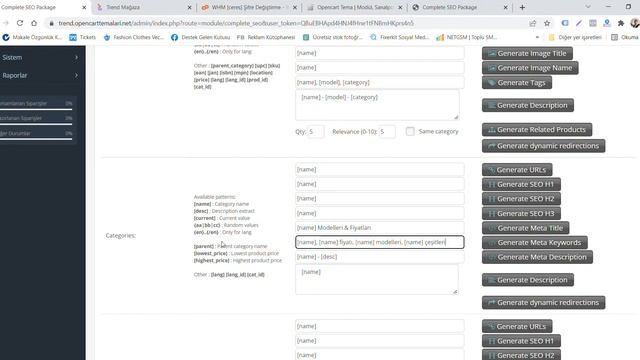Screen dimensions: 640x360
Task: Go to browser home page icon
Action: click(x=34, y=23)
